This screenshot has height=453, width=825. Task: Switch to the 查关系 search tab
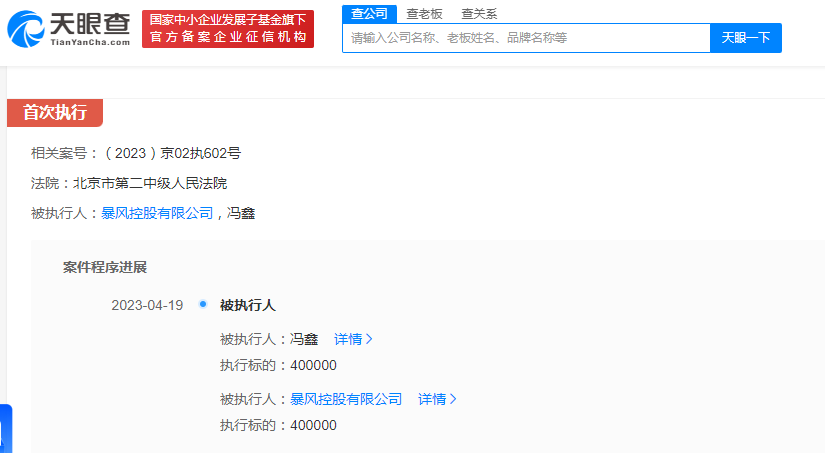click(479, 14)
